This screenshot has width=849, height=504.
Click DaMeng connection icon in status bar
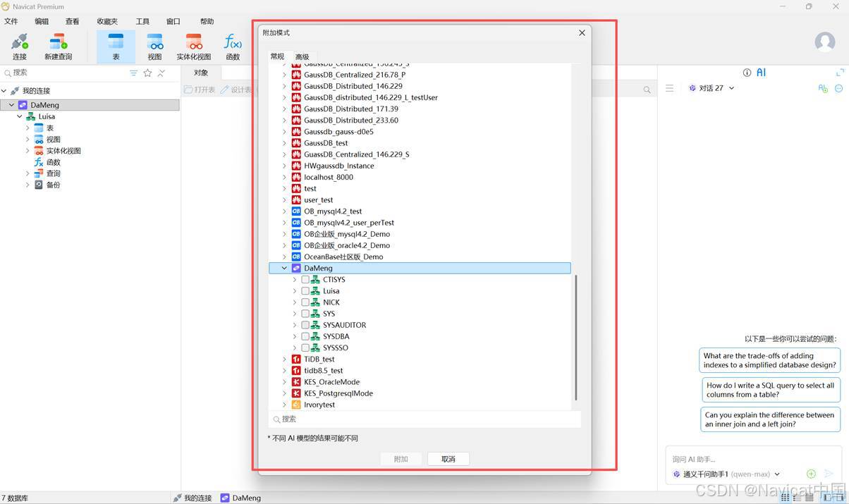tap(225, 498)
